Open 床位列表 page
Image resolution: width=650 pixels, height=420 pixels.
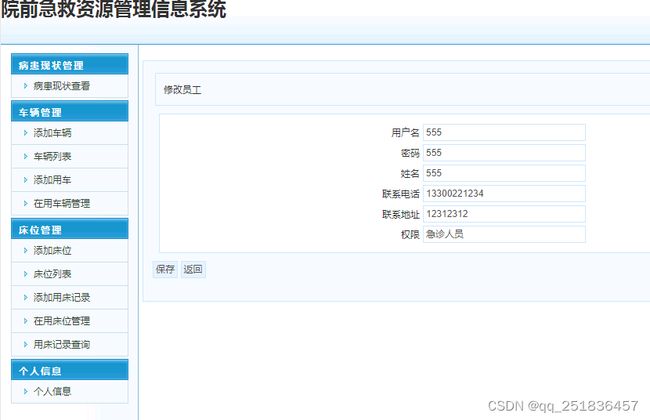coord(52,274)
